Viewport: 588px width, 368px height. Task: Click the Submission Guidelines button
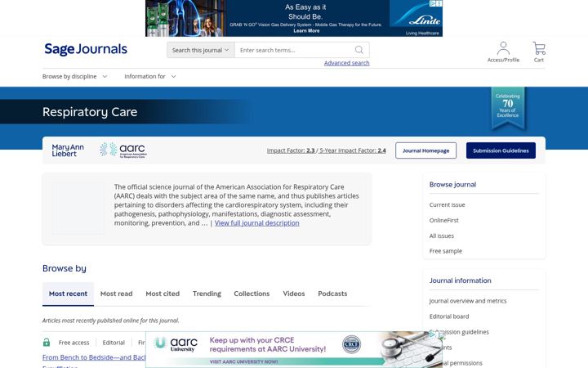pyautogui.click(x=501, y=150)
